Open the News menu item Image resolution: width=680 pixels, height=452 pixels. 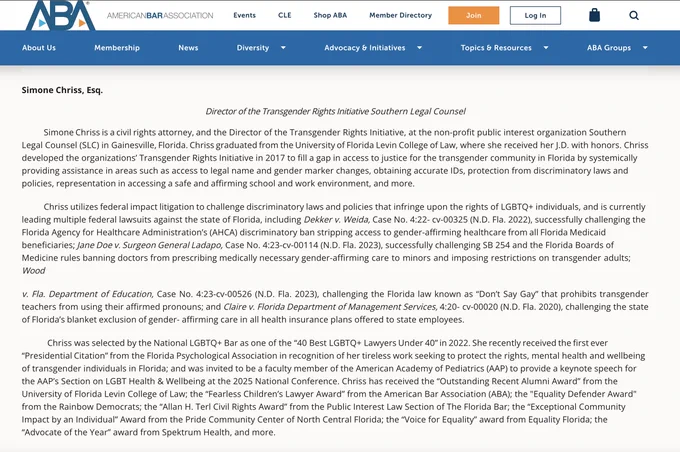click(188, 48)
